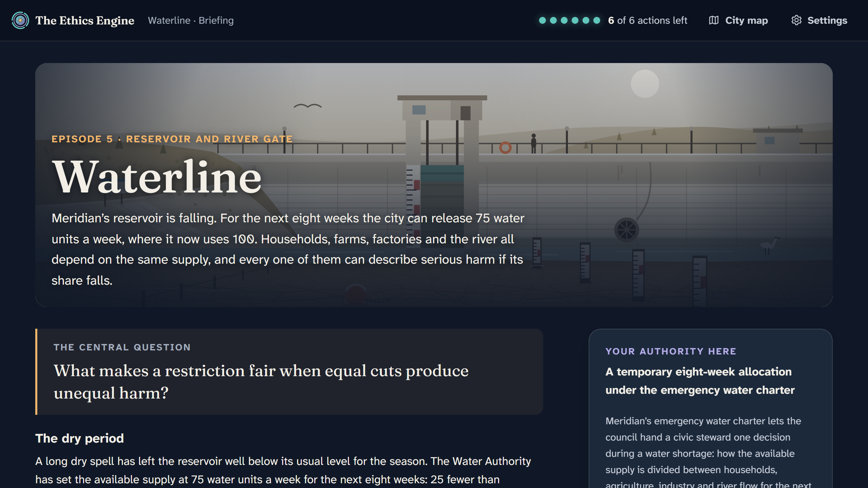Screen dimensions: 868x488
Task: Click 'The dry period' heading
Action: [x=80, y=438]
